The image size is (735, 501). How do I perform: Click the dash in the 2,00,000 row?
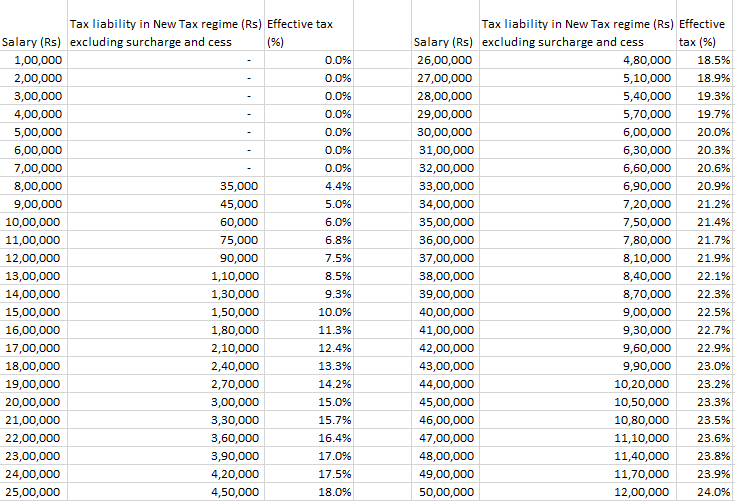(249, 78)
